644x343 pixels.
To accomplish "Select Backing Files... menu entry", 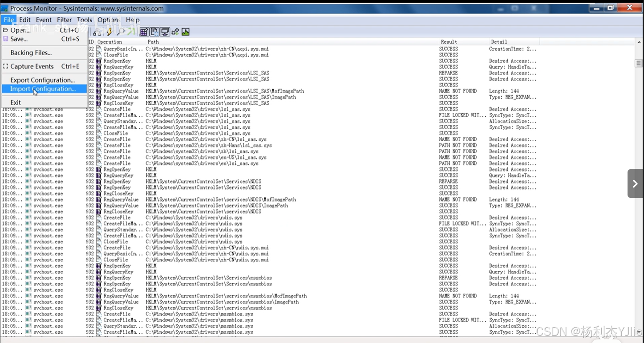I will point(44,53).
